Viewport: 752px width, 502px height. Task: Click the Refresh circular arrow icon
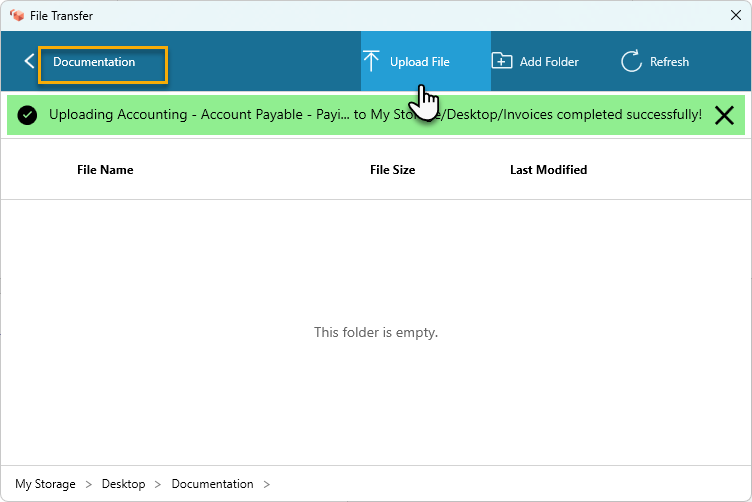pos(631,61)
